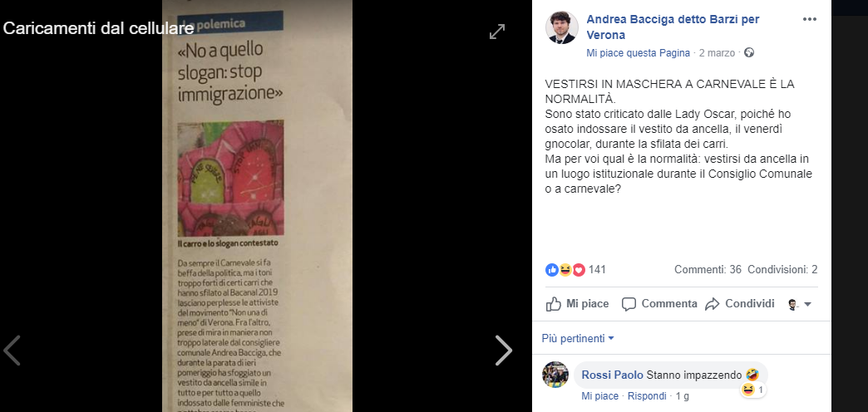Click the thumbs-up Mi piace icon
868x412 pixels.
tap(554, 304)
